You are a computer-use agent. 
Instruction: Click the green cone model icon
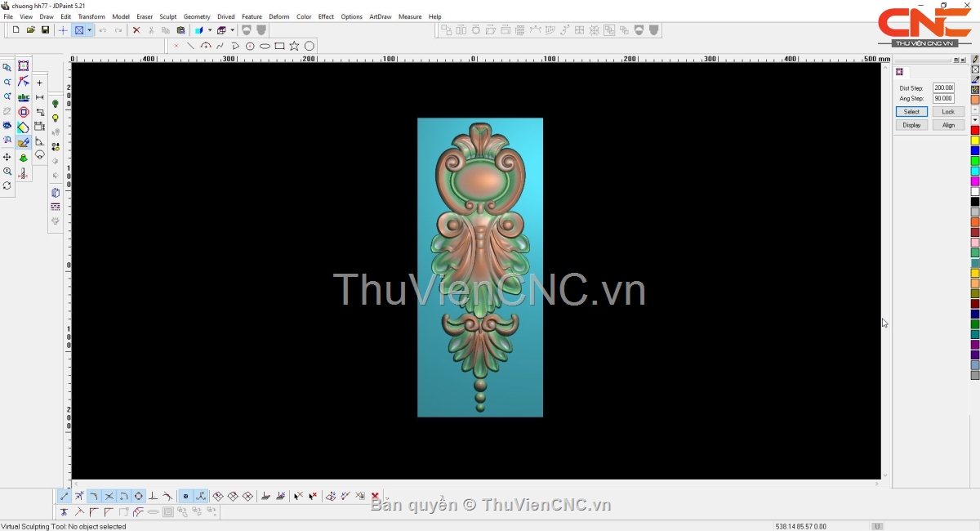click(x=23, y=158)
